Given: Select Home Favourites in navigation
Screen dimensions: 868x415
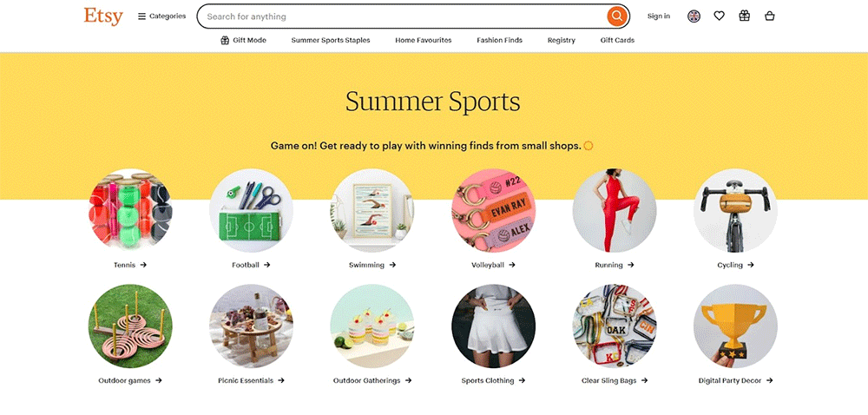Looking at the screenshot, I should [424, 40].
